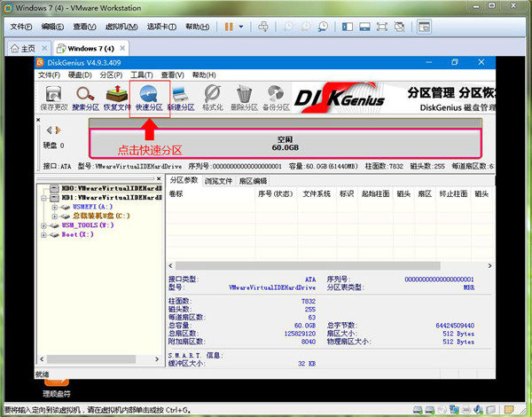The width and height of the screenshot is (532, 417).
Task: Pause the virtual machine in VMware toolbar
Action: click(229, 27)
